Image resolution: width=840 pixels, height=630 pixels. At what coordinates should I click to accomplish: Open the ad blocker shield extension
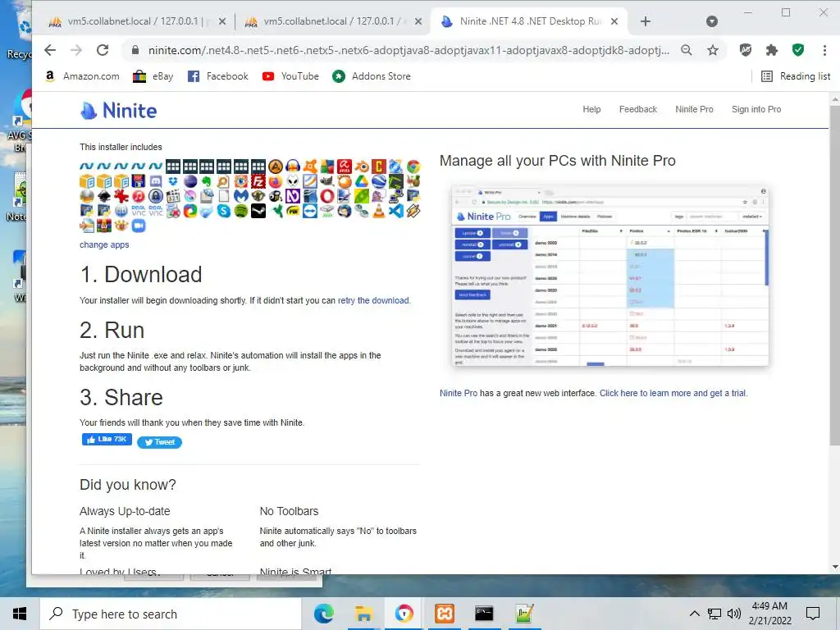[745, 50]
